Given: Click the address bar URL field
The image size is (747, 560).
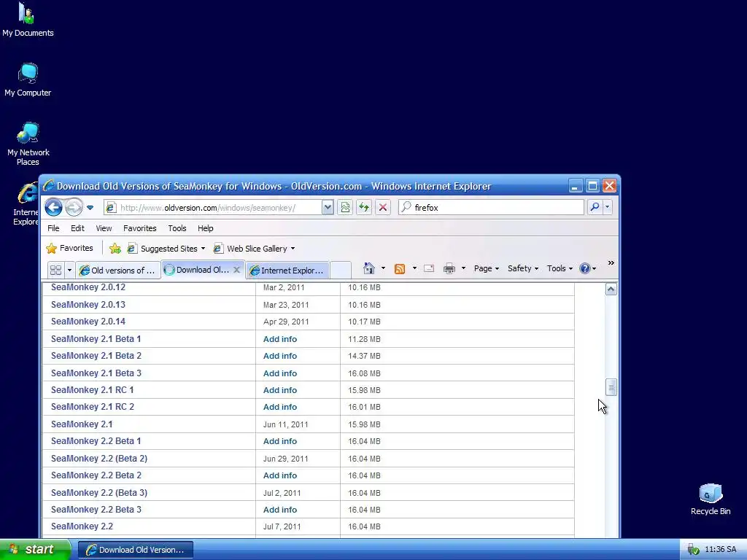Looking at the screenshot, I should pyautogui.click(x=212, y=208).
